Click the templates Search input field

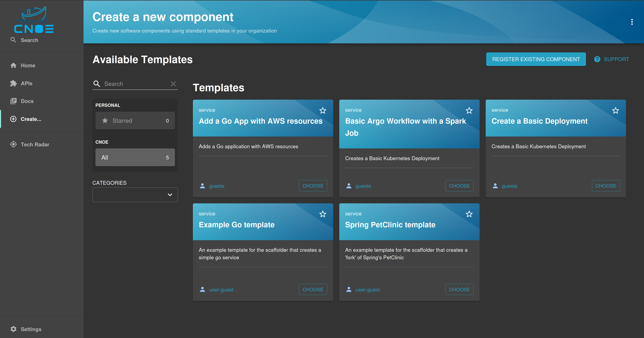[135, 84]
